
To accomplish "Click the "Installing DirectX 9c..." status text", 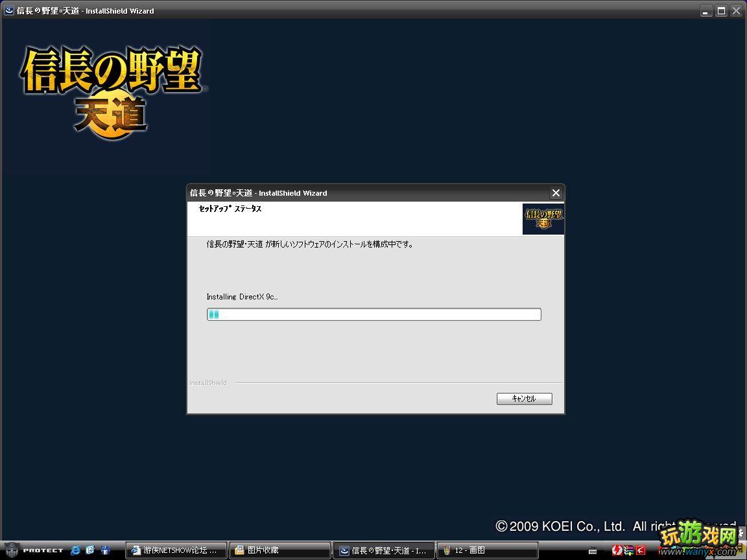I will click(x=242, y=297).
